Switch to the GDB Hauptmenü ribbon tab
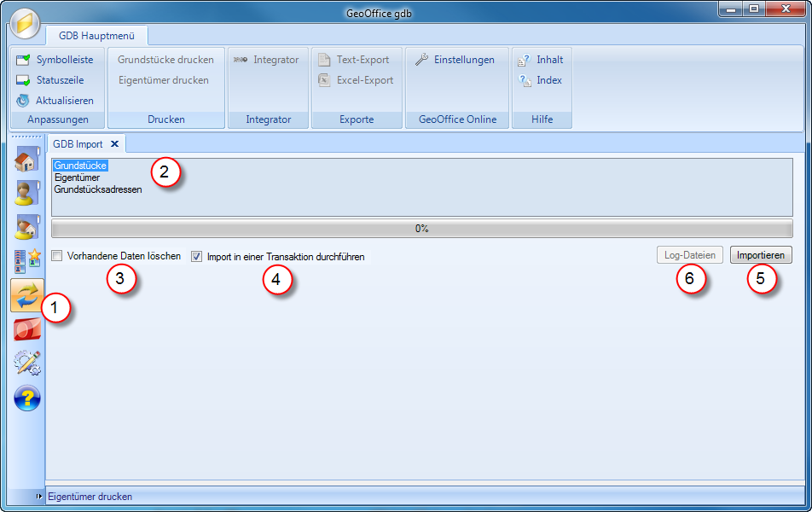Screen dimensions: 812x512 pyautogui.click(x=96, y=36)
